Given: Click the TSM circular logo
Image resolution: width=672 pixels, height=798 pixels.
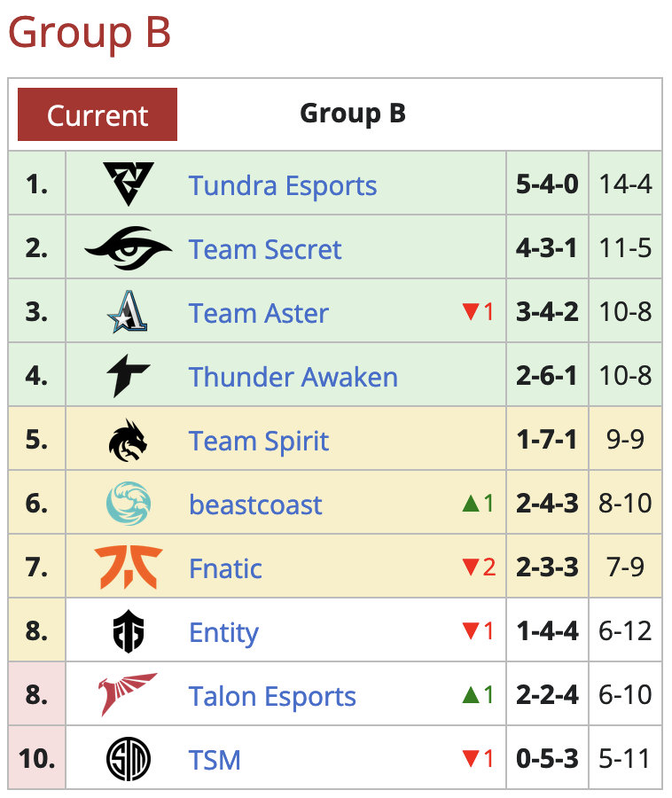Looking at the screenshot, I should pos(128,760).
